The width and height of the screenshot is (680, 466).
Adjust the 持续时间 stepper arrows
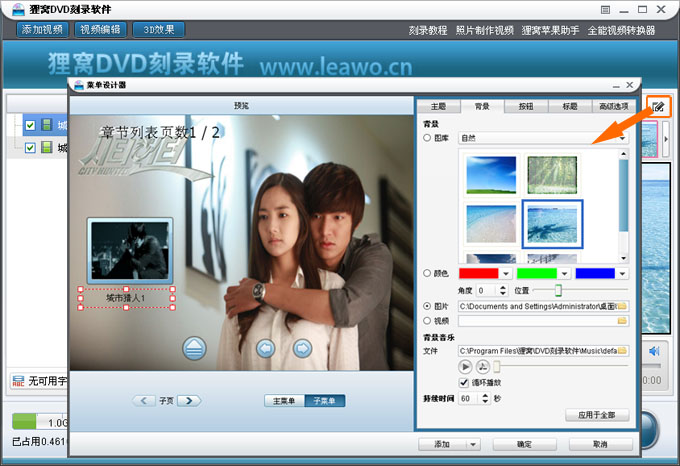(x=485, y=398)
